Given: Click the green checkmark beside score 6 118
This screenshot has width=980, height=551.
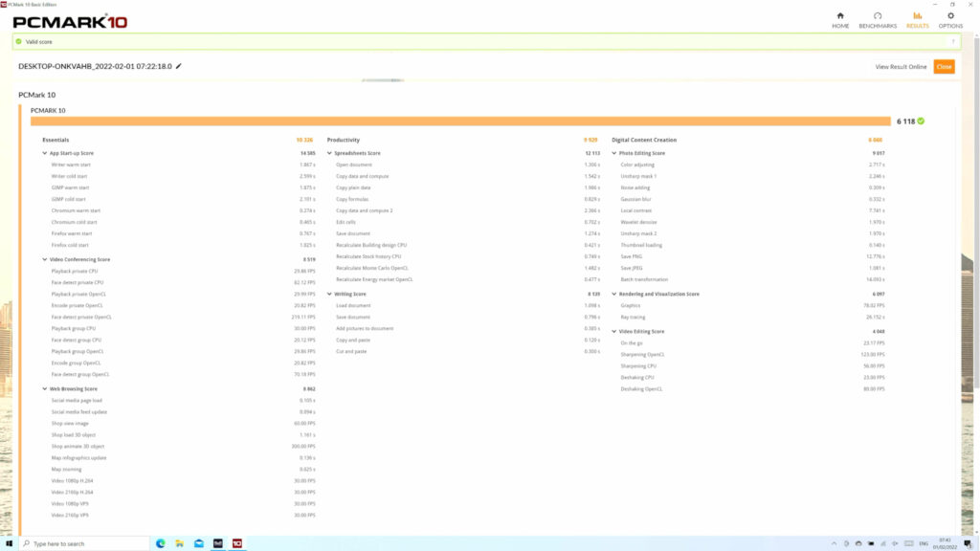Looking at the screenshot, I should tap(921, 121).
